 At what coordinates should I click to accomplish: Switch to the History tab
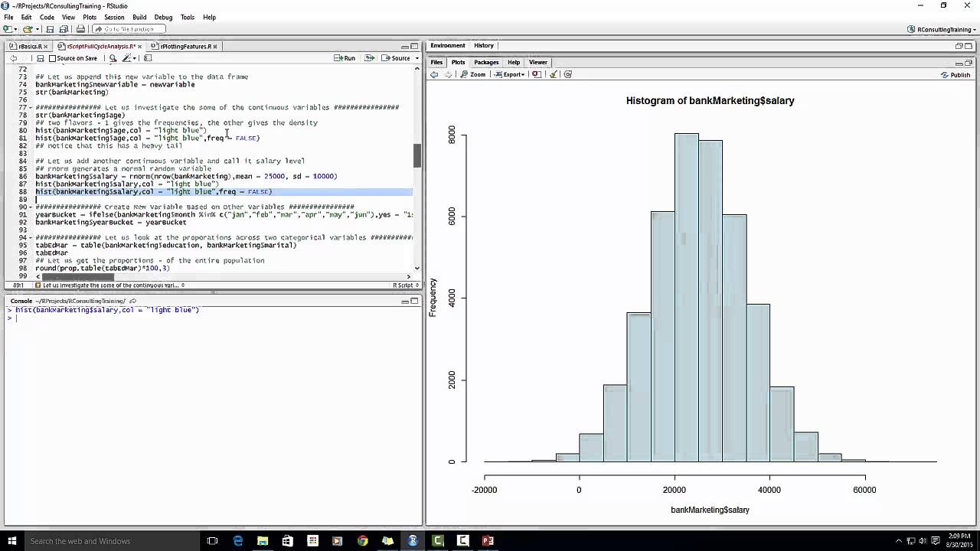(x=484, y=46)
